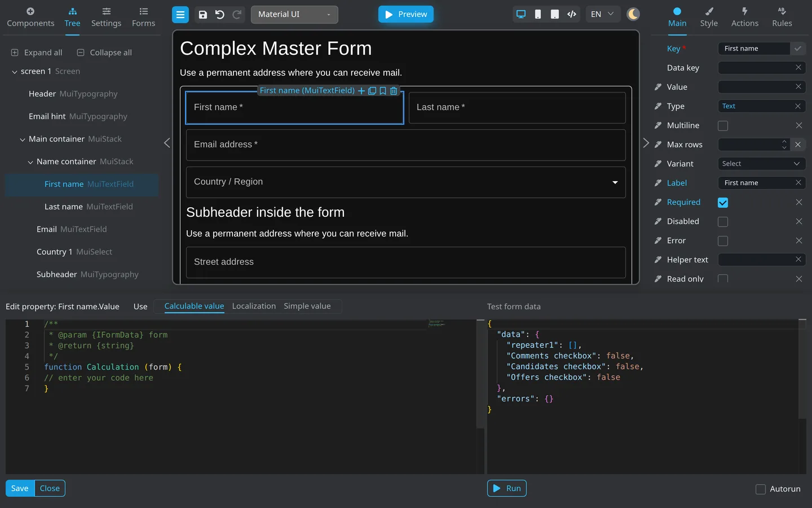The height and width of the screenshot is (508, 812).
Task: Collapse the screen 1 tree node
Action: (x=15, y=72)
